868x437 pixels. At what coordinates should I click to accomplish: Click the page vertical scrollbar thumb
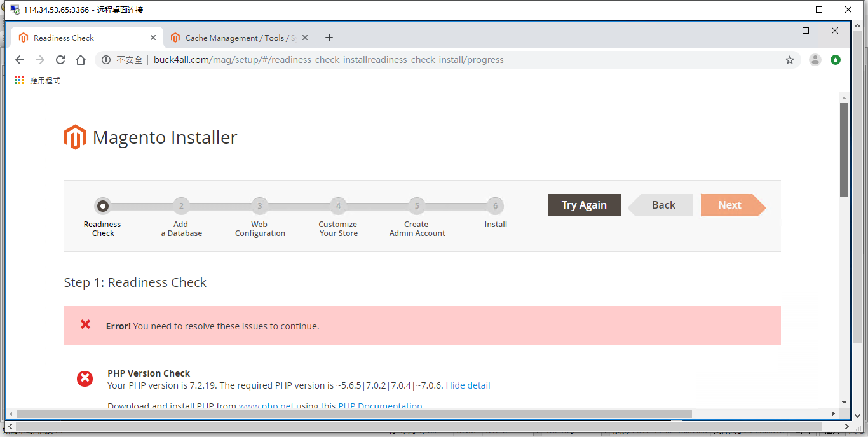click(844, 150)
